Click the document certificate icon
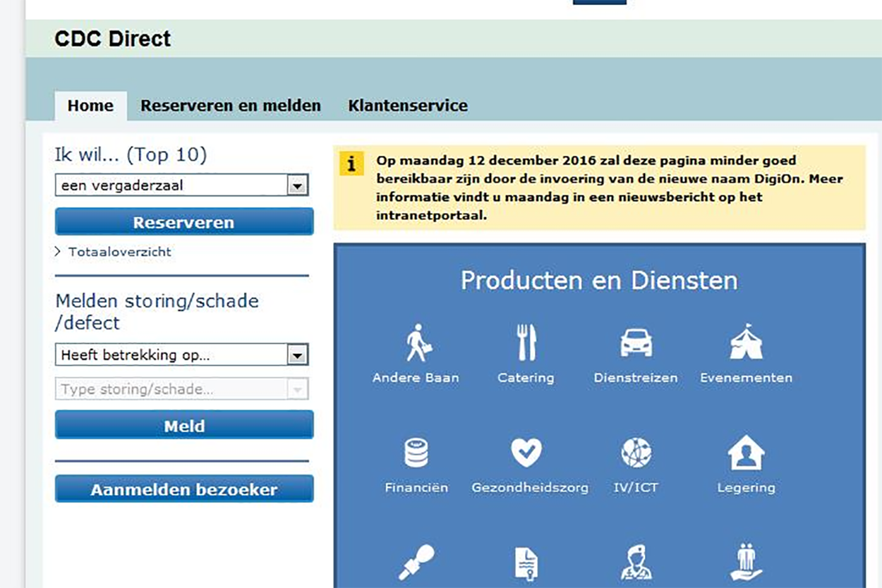Viewport: 882px width, 588px height. (x=526, y=564)
